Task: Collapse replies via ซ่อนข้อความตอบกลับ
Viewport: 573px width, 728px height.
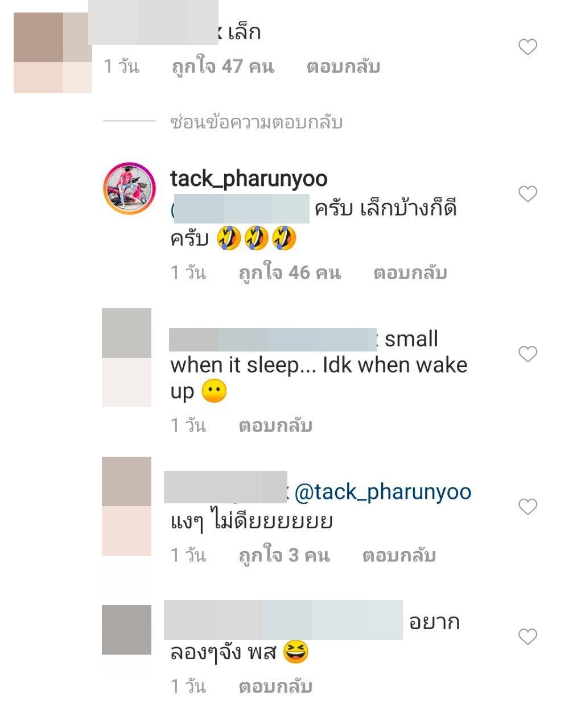Action: [256, 122]
